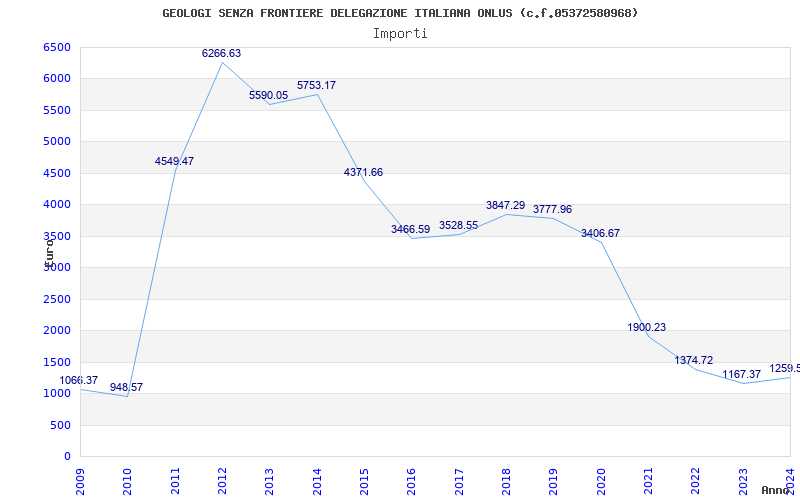Click the 2023 x-axis year label
Viewport: 800px width, 500px height.
click(743, 481)
